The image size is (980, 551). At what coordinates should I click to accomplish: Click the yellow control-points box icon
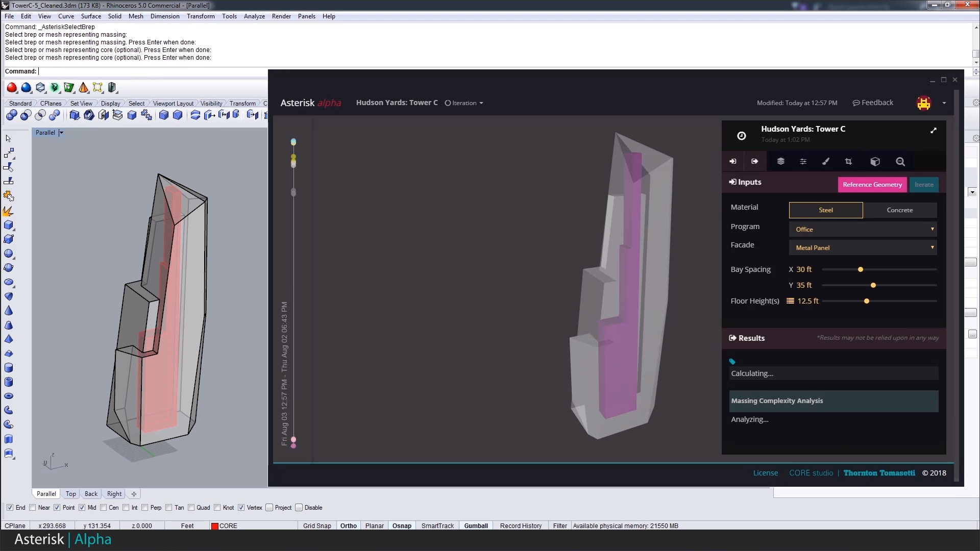pyautogui.click(x=97, y=88)
